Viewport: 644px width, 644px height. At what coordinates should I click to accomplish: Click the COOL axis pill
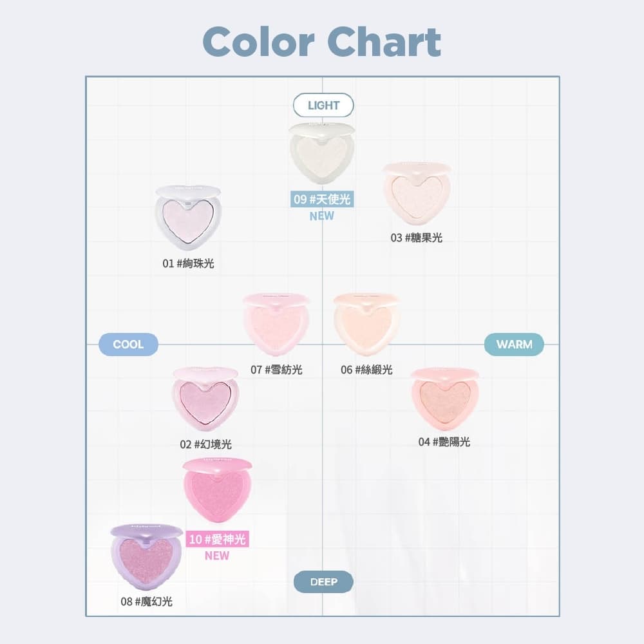pos(128,344)
